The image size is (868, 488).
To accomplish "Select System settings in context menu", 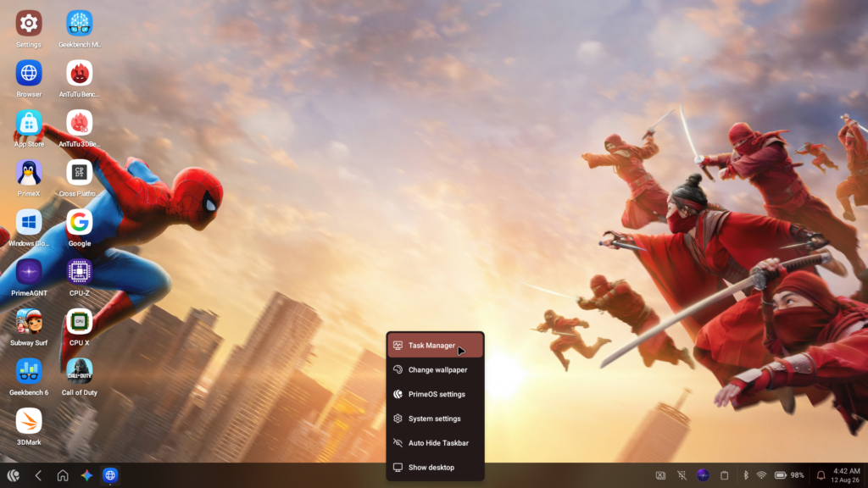I will (x=435, y=419).
